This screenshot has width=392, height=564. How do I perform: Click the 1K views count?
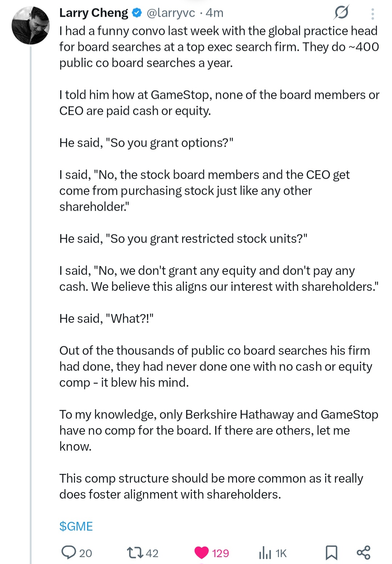[x=281, y=553]
